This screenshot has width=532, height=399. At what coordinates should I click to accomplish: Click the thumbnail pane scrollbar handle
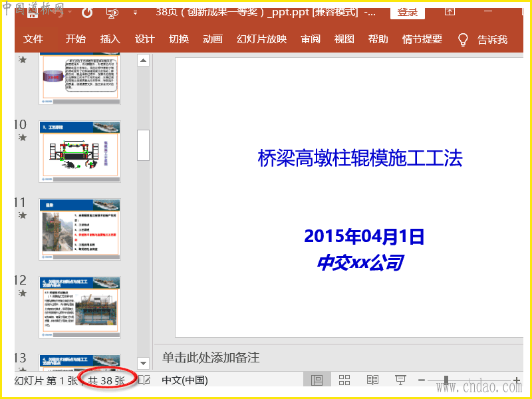tap(143, 145)
